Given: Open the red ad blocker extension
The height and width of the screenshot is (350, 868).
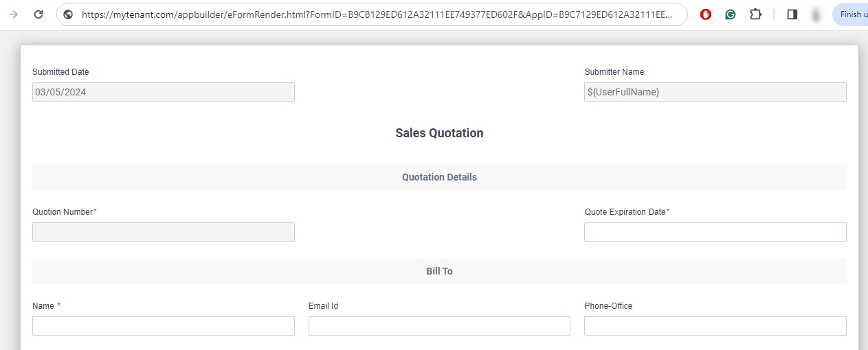Looking at the screenshot, I should point(706,14).
